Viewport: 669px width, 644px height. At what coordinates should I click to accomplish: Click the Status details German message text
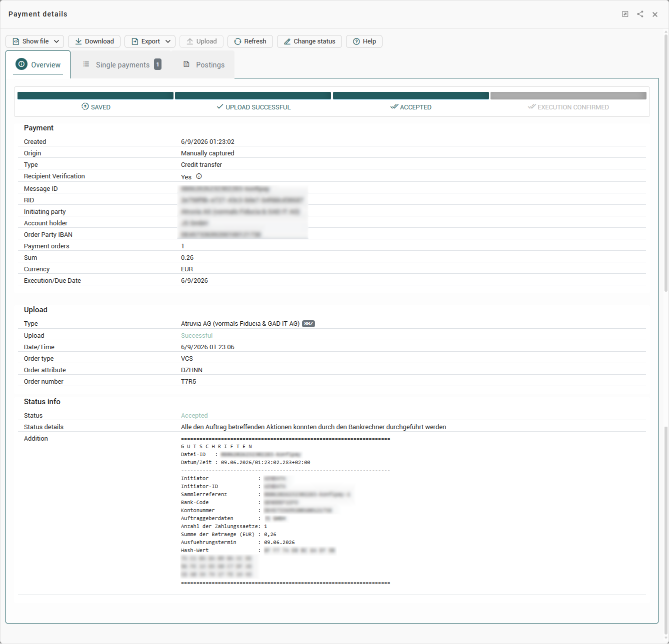click(313, 427)
